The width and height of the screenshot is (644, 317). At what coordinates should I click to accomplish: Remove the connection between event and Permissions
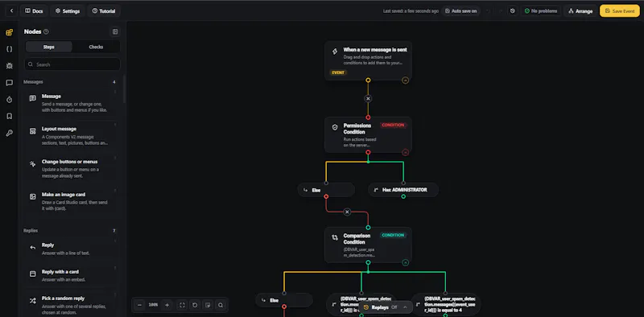[368, 98]
